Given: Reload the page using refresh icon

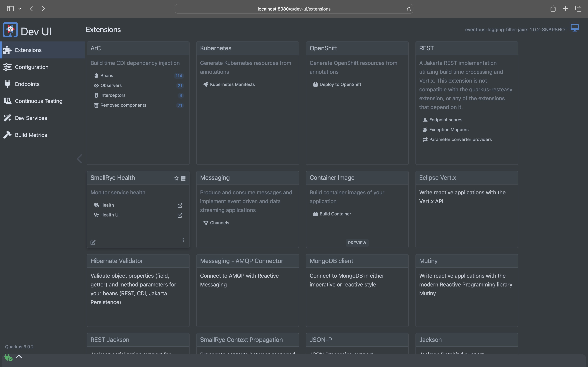Looking at the screenshot, I should click(409, 9).
